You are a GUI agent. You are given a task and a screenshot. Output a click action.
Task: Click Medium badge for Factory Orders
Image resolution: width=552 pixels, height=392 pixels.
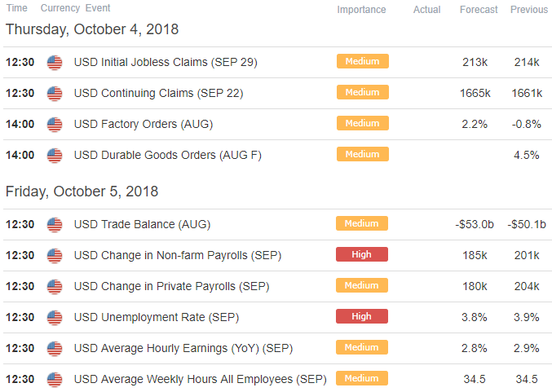point(363,123)
